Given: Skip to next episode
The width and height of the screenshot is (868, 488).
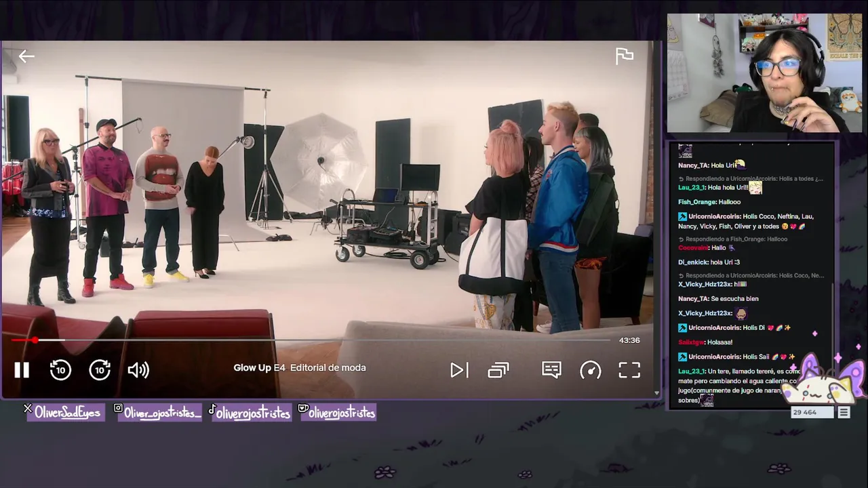Looking at the screenshot, I should [x=459, y=370].
